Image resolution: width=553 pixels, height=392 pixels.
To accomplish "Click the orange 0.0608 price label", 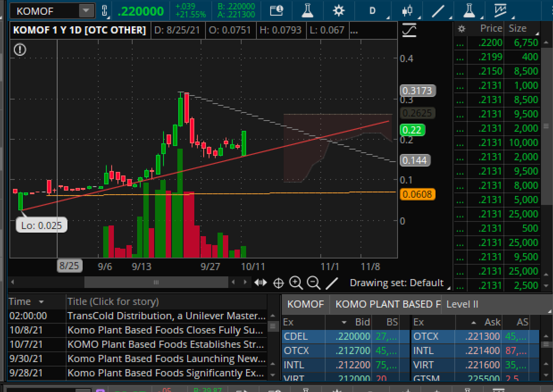I will (418, 194).
